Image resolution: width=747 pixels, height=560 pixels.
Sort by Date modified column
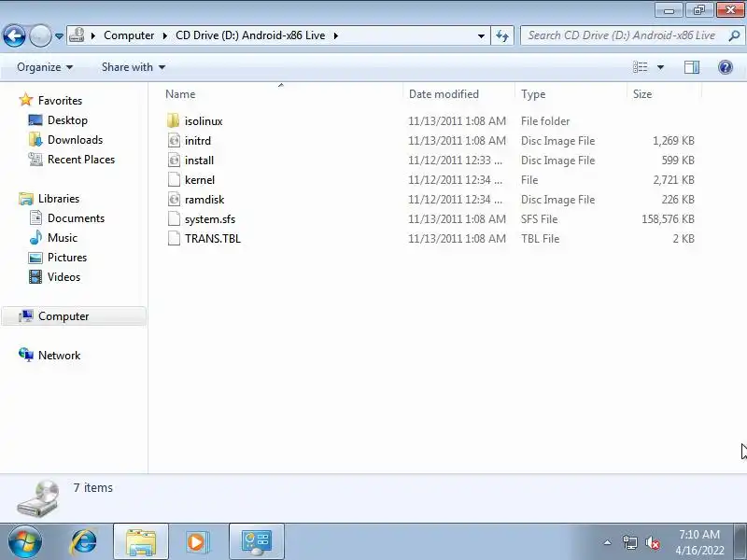pyautogui.click(x=459, y=94)
